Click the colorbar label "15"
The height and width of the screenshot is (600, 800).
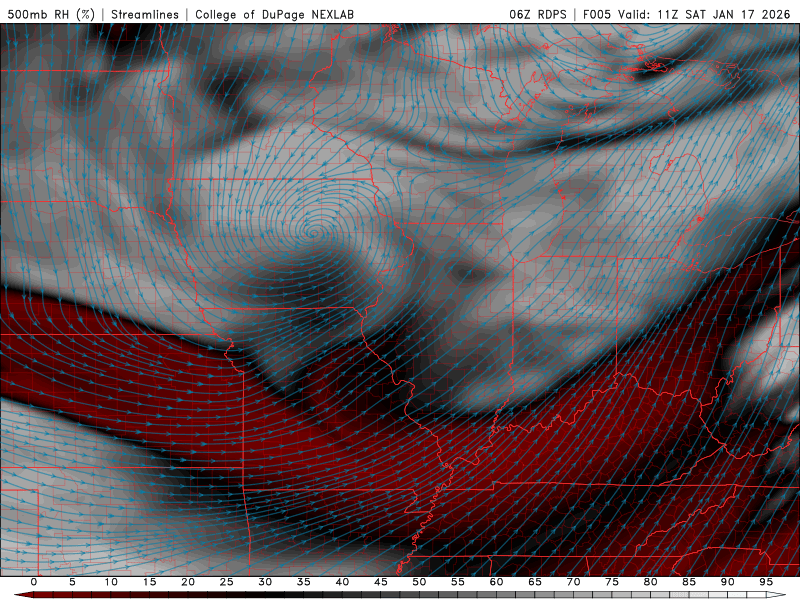[149, 582]
